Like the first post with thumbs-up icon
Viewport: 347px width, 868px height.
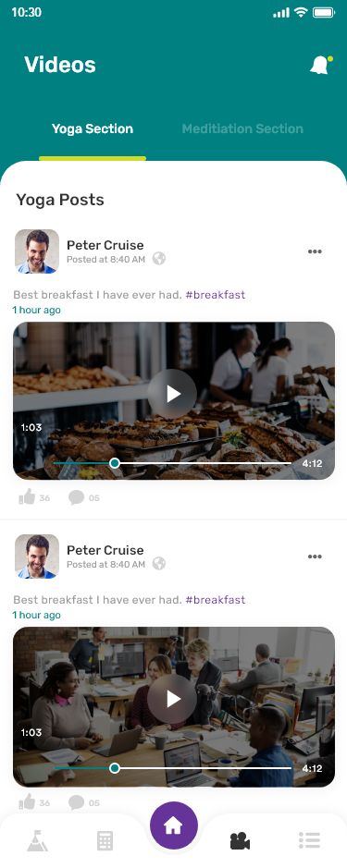coord(27,497)
